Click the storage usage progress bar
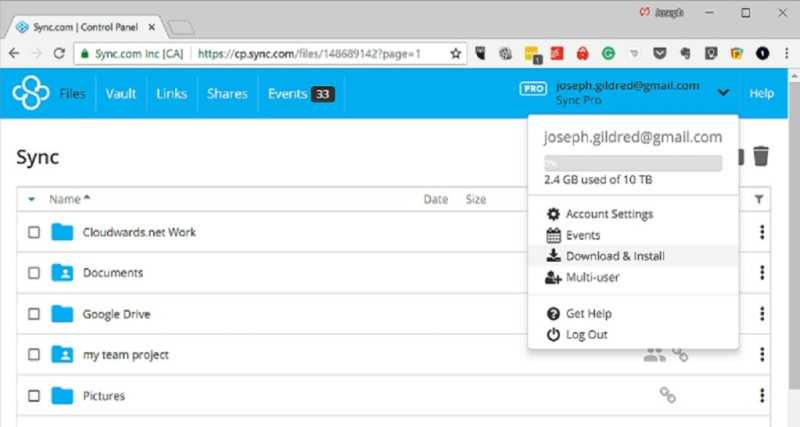Image resolution: width=800 pixels, height=427 pixels. [633, 163]
